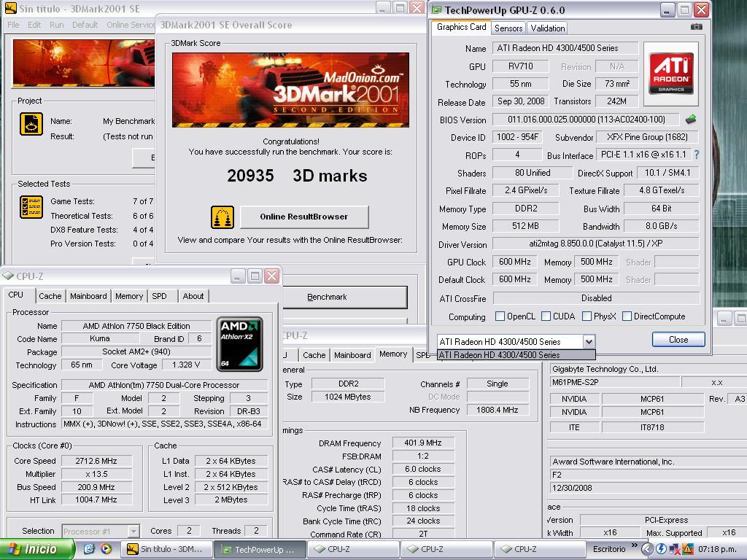
Task: Activate the first CPU-Z taskbar button
Action: 353,550
